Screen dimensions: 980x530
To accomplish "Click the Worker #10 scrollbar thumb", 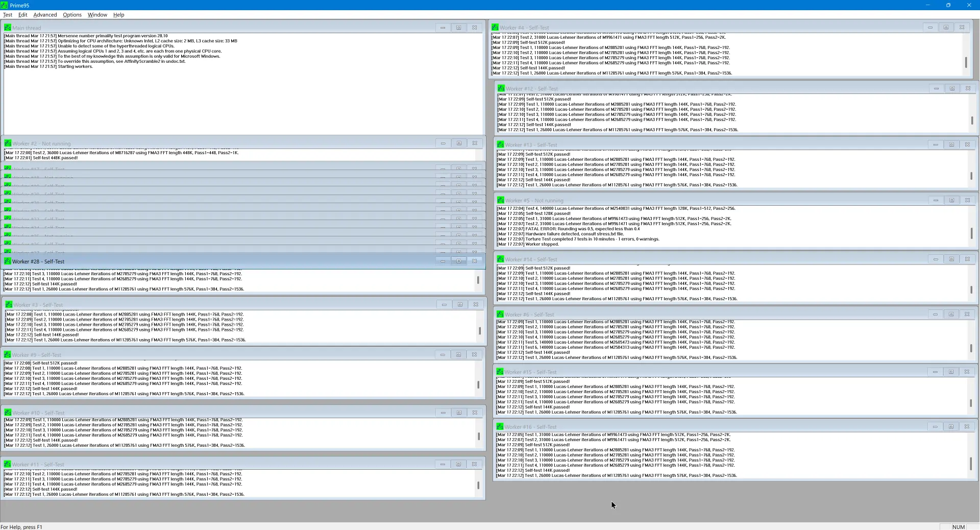I will pyautogui.click(x=479, y=436).
